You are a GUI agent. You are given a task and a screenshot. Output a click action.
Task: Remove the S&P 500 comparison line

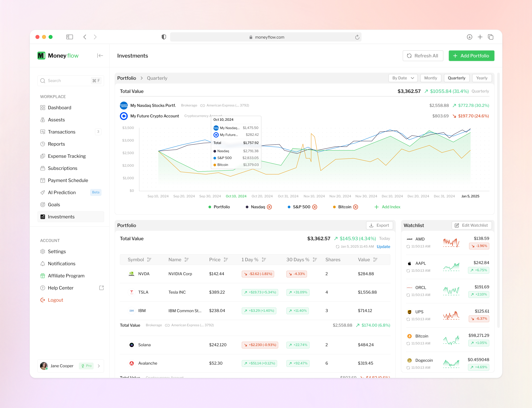(x=315, y=207)
